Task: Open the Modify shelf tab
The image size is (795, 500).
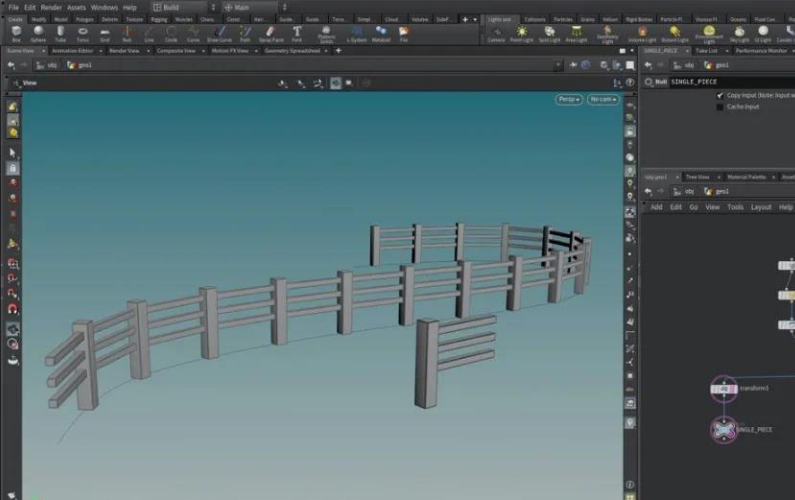Action: 39,19
